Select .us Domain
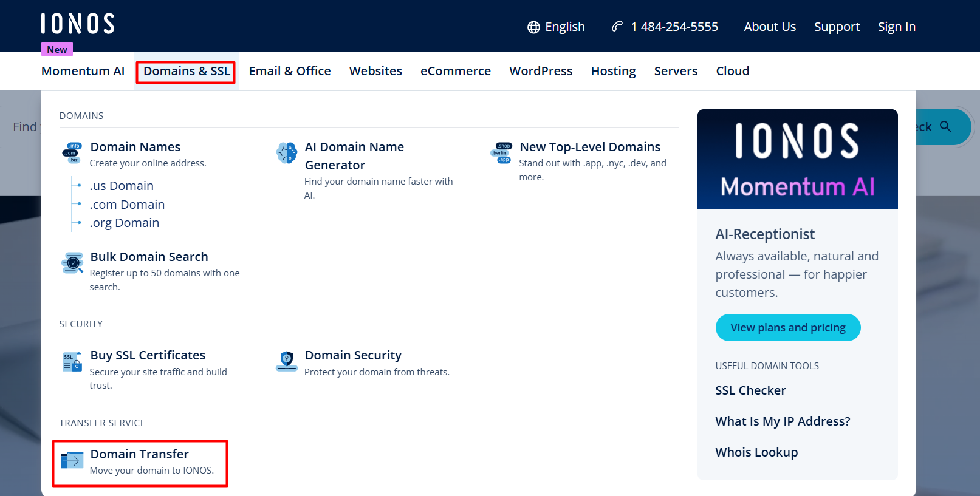Viewport: 980px width, 496px height. (122, 186)
